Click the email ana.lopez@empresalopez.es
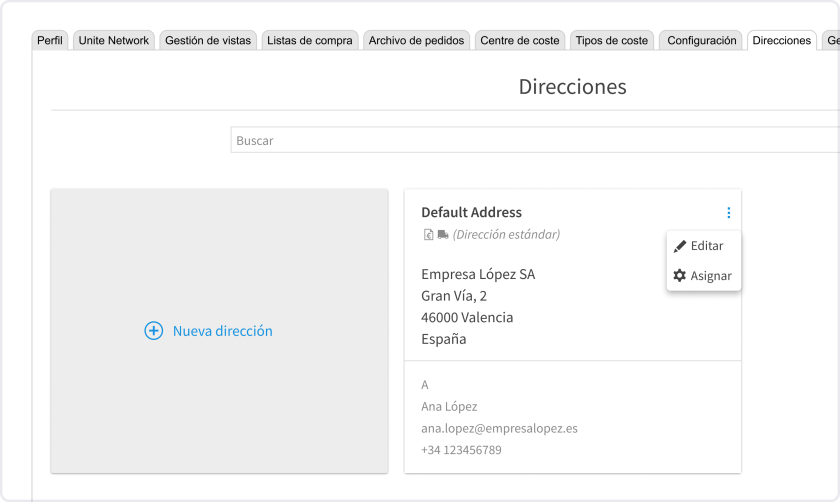Viewport: 840px width, 502px height. [499, 428]
